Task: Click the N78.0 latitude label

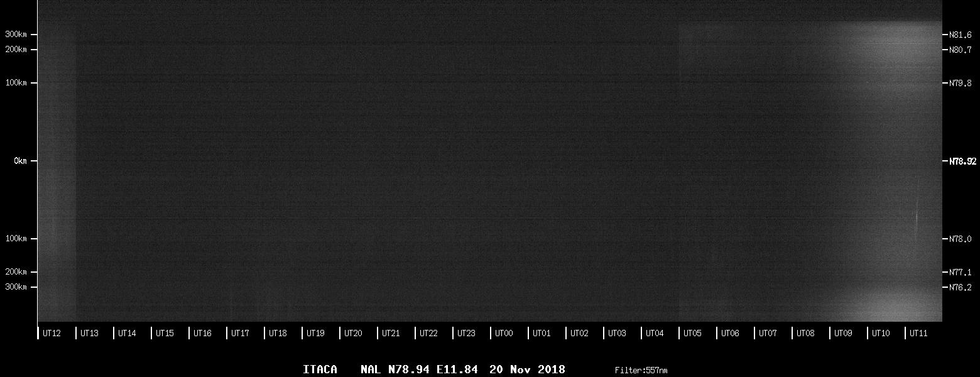Action: [961, 239]
